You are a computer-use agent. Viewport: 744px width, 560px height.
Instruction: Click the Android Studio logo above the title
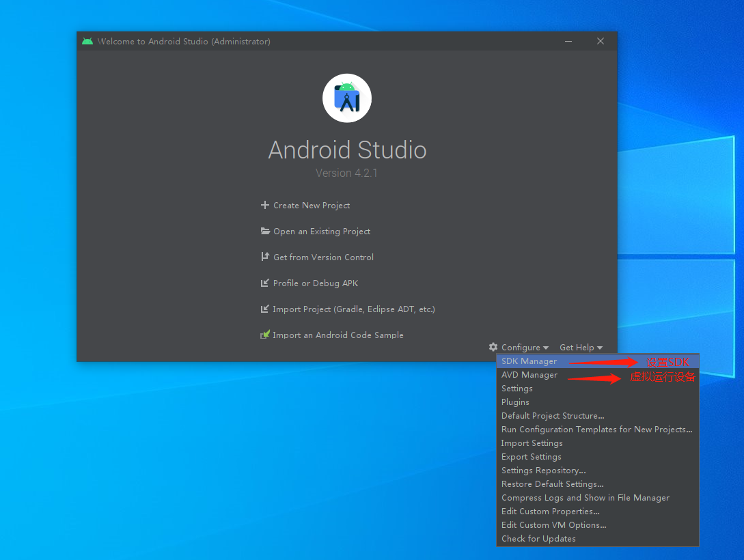(346, 98)
